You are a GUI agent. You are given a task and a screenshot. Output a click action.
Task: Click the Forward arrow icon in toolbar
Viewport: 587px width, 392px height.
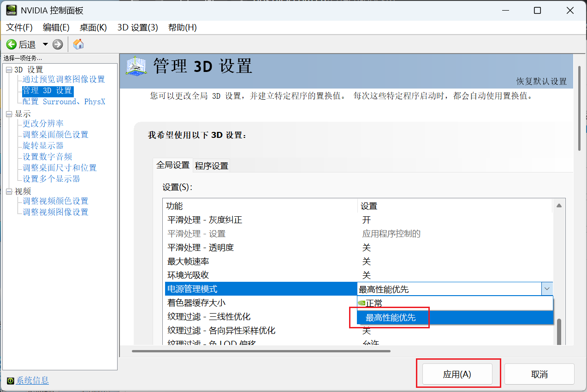pos(58,44)
